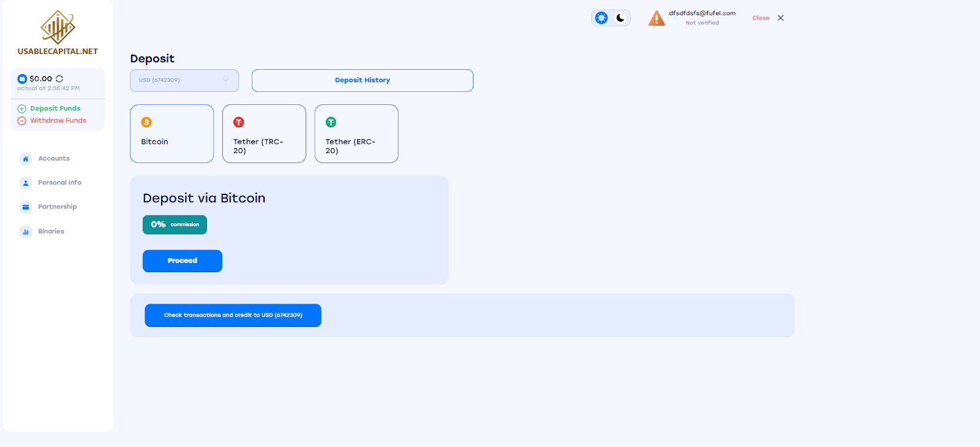This screenshot has height=447, width=980.
Task: Switch to light theme sun toggle
Action: coord(601,18)
